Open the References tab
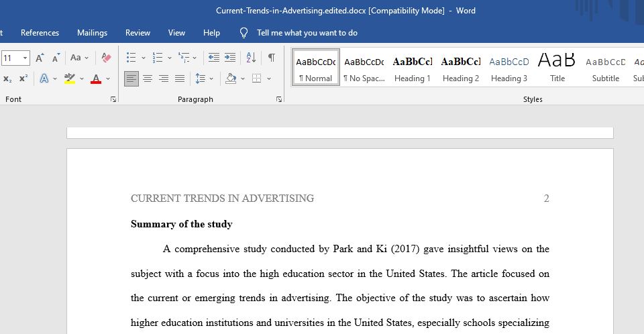 point(40,33)
